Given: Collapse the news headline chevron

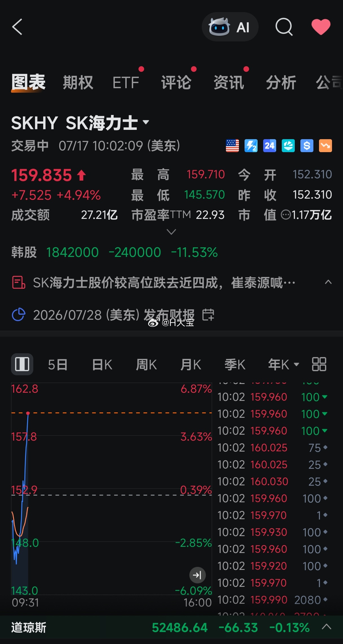Looking at the screenshot, I should 328,282.
